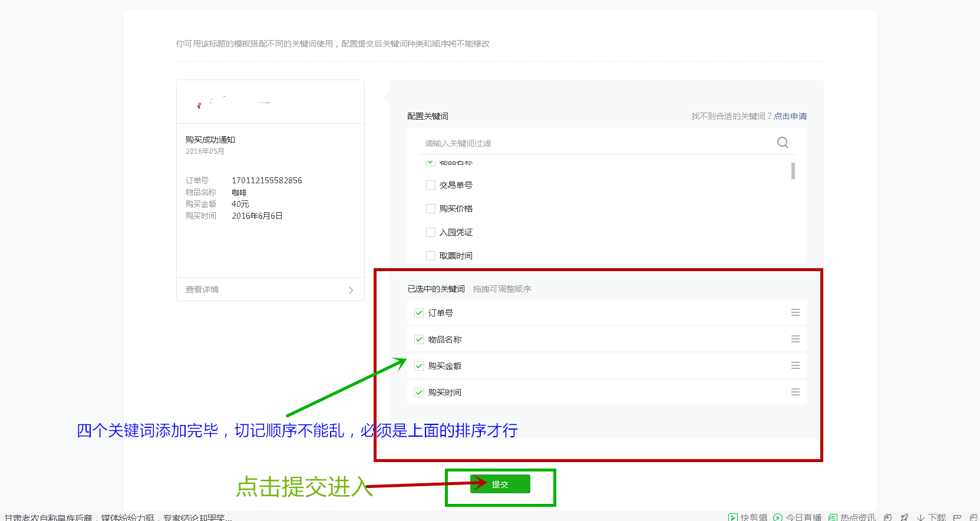This screenshot has width=980, height=521.
Task: Click the rocket speed-up icon in status bar
Action: (905, 517)
